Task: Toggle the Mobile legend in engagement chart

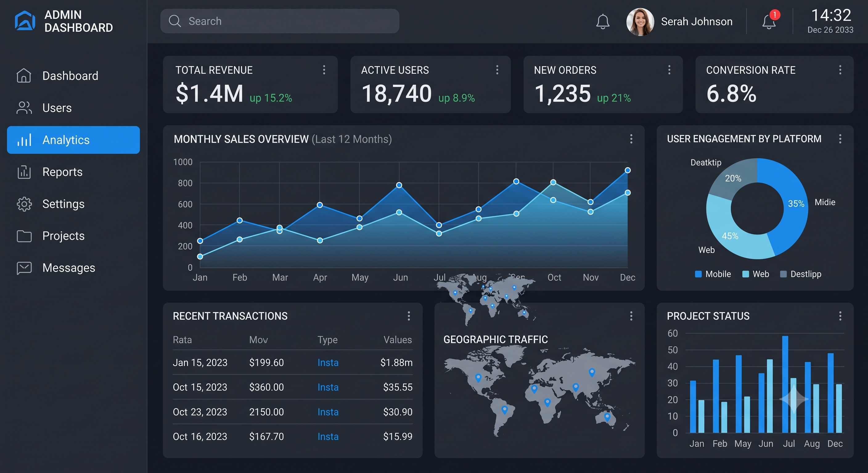Action: click(713, 274)
